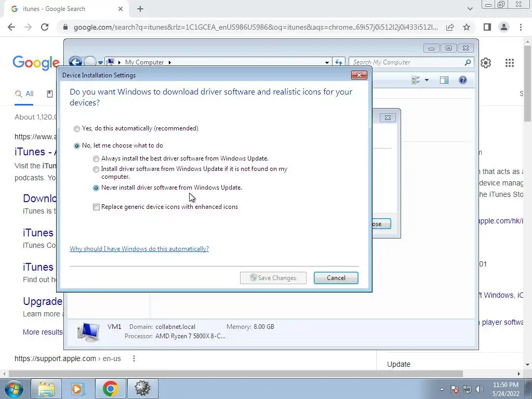Screen dimensions: 532x399
Task: Open the Windows Start menu
Action: 14,389
